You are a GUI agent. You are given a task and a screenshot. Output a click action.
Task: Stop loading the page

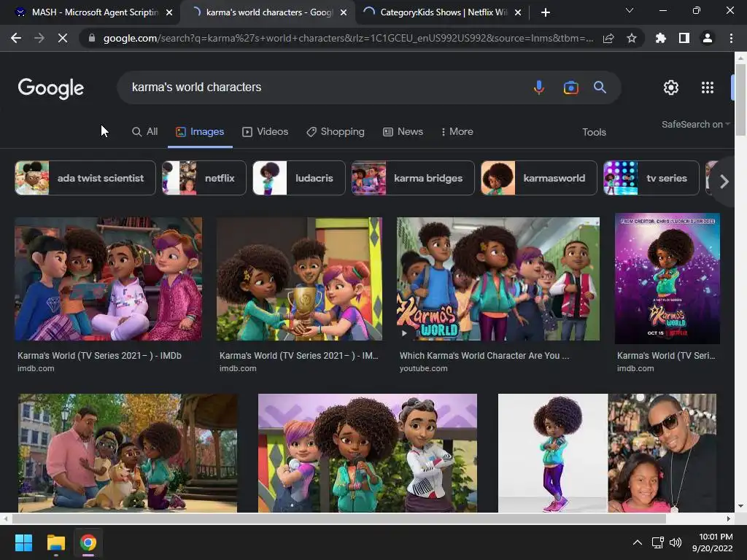pos(63,38)
